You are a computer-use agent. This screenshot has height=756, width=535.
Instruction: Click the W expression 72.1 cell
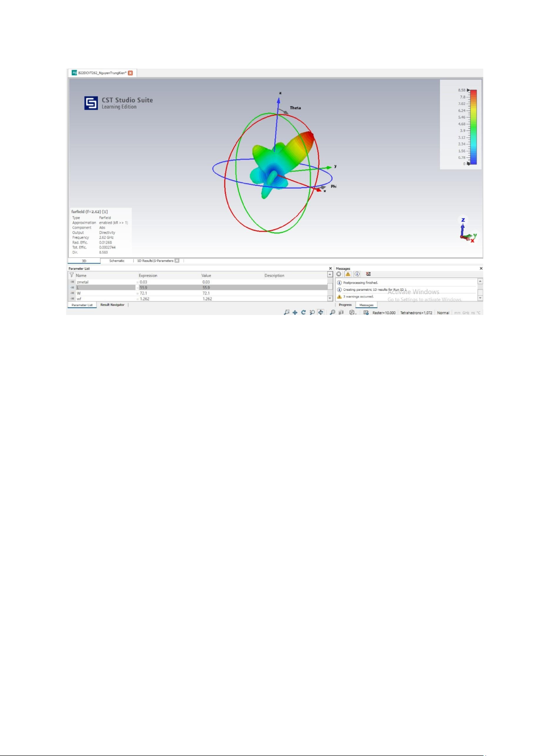[144, 293]
